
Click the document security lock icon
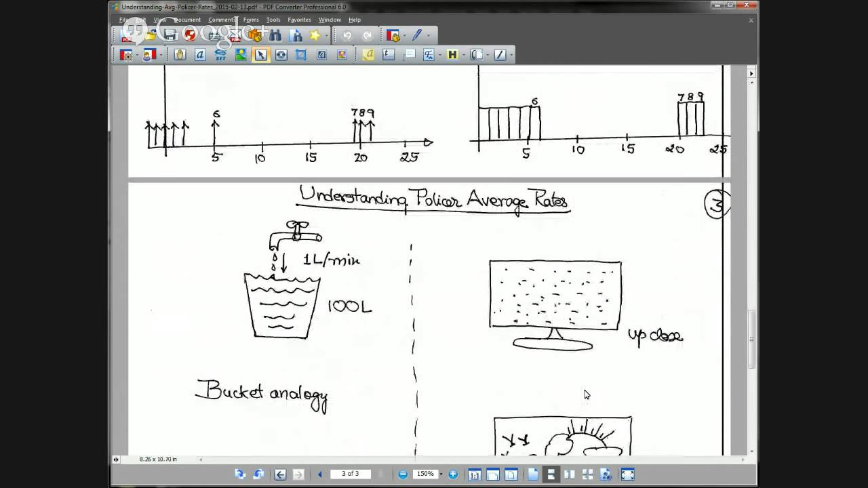(x=393, y=35)
